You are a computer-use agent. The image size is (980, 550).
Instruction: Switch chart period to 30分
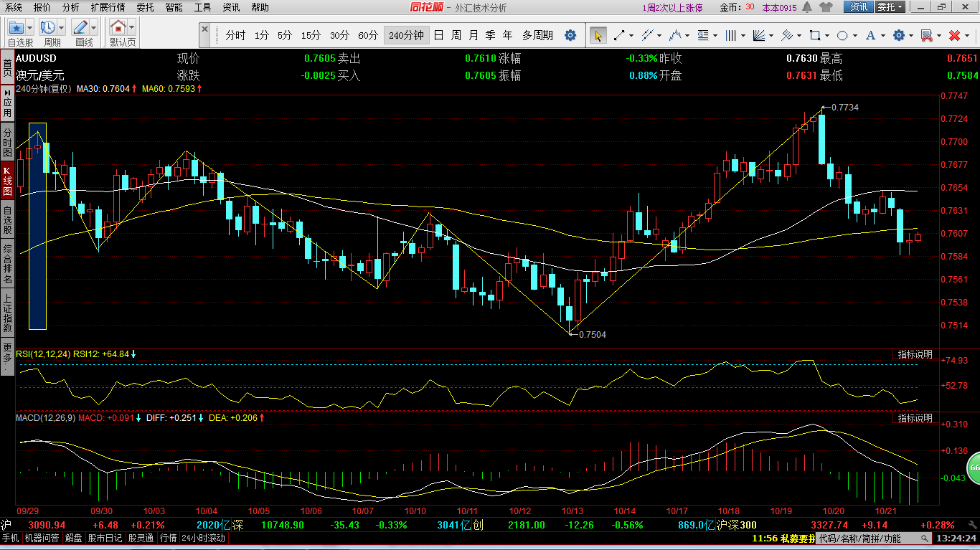point(339,35)
